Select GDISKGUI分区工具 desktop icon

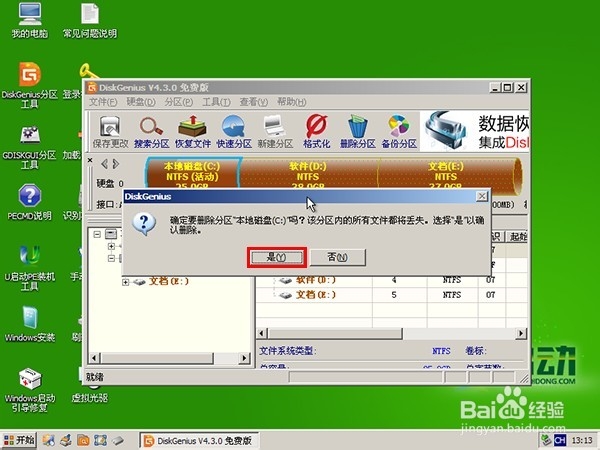click(30, 148)
